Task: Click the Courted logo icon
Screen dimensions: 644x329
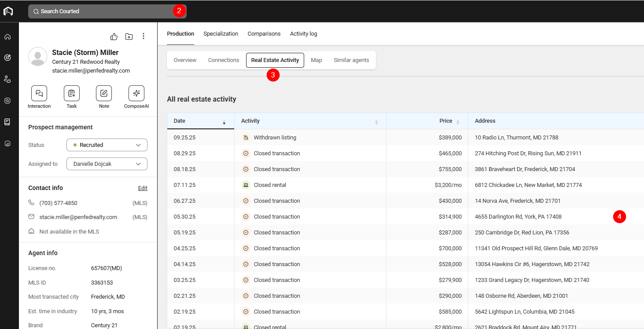Action: (8, 11)
